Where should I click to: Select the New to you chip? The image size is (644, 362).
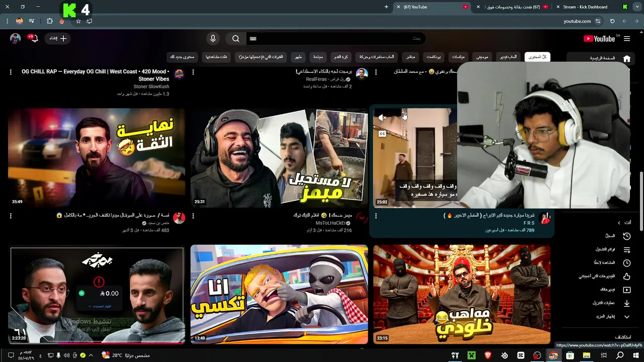182,57
